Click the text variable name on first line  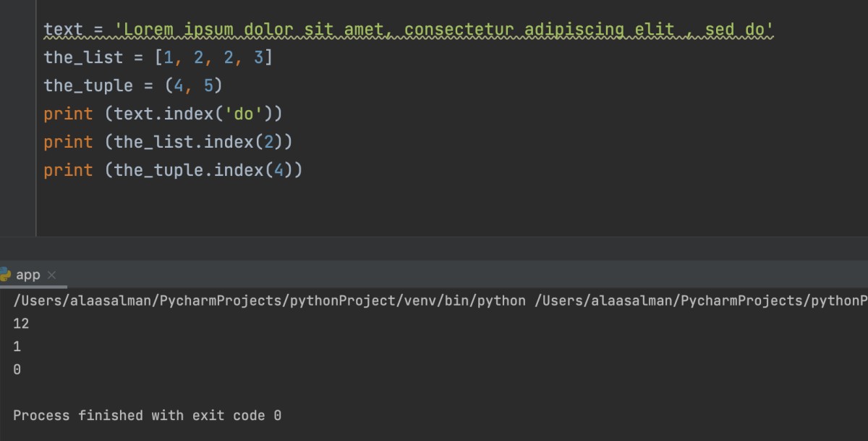[x=63, y=30]
